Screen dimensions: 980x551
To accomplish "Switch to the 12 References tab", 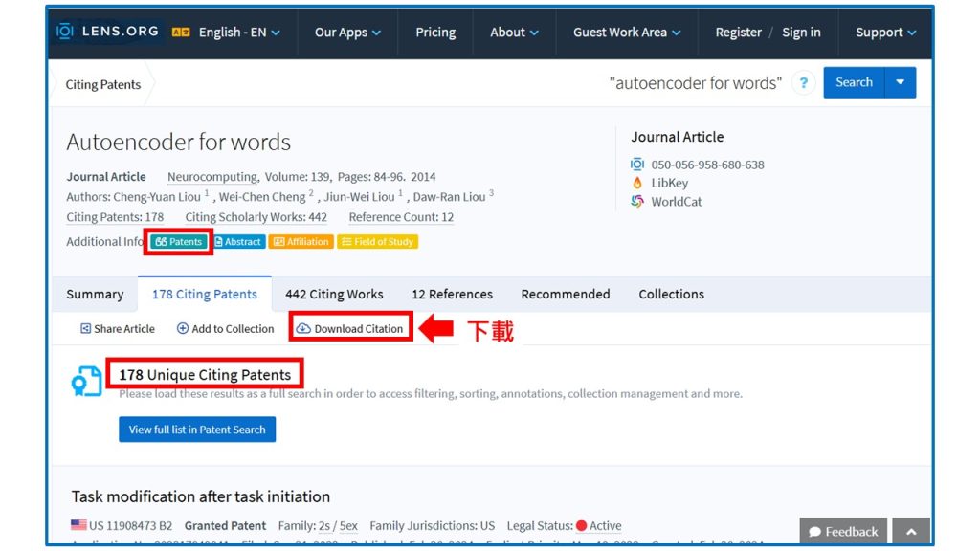I will [x=452, y=295].
